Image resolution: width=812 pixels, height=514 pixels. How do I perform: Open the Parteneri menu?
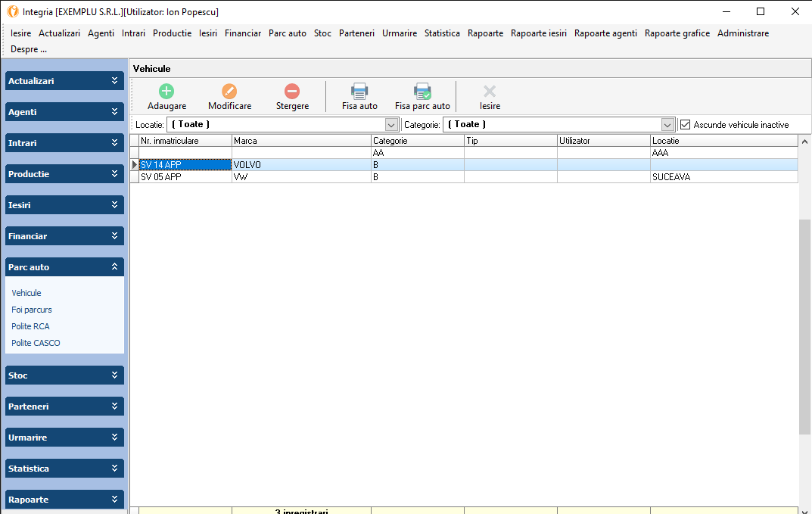click(x=356, y=33)
